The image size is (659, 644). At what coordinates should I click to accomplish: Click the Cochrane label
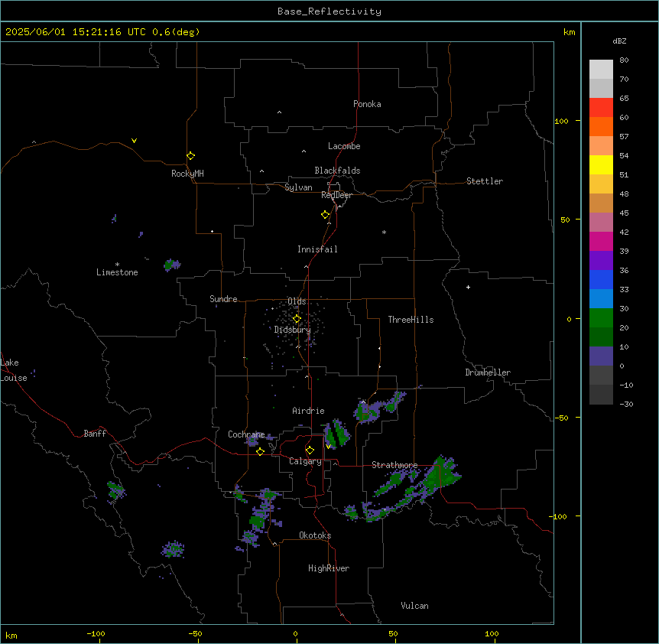click(246, 434)
